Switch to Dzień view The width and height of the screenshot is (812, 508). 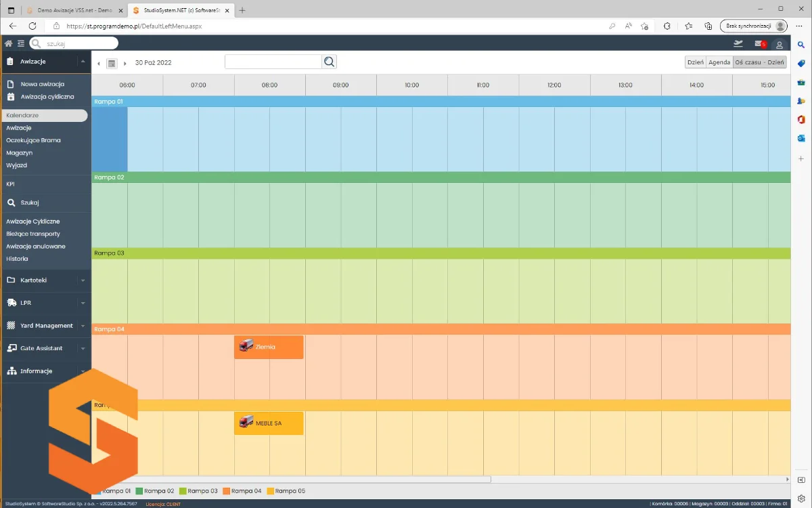(x=695, y=62)
